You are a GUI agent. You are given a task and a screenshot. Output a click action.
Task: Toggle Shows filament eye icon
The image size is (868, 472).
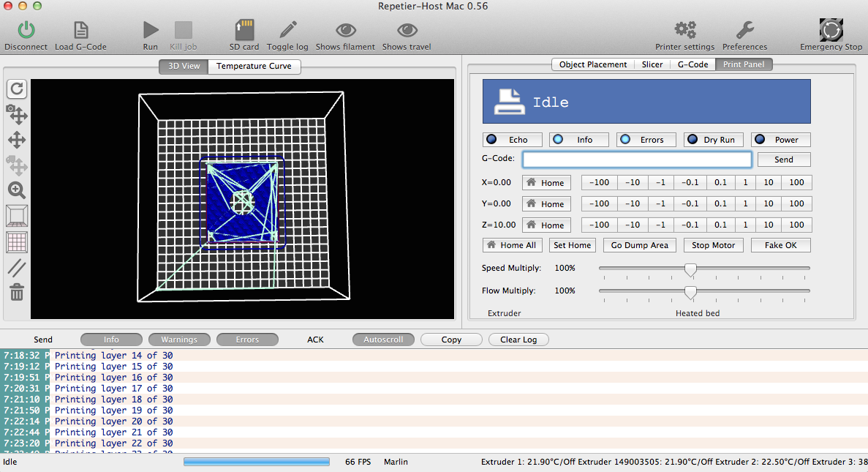point(346,30)
